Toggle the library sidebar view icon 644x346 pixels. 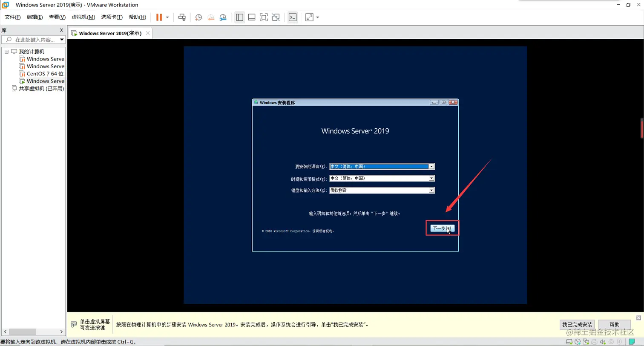tap(239, 17)
